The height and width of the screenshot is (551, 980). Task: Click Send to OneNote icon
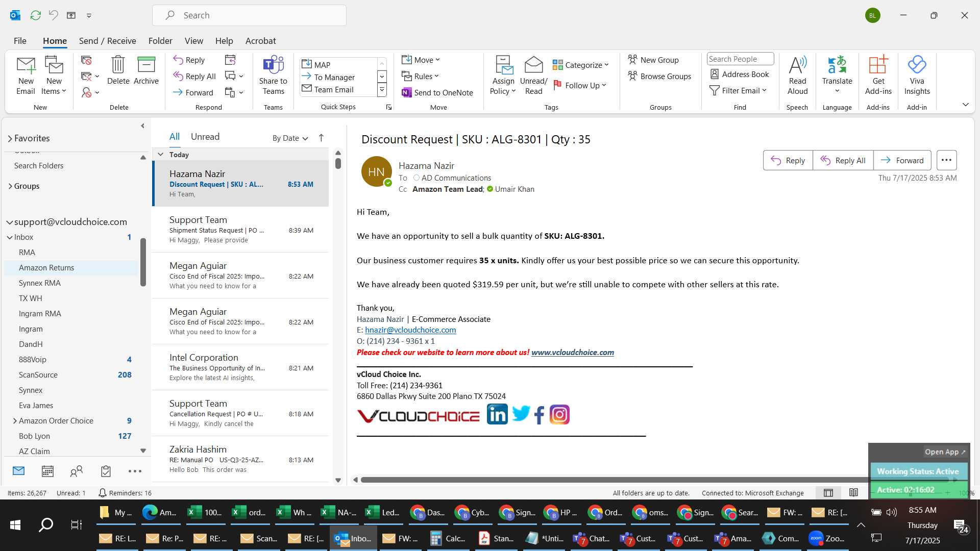pos(407,92)
